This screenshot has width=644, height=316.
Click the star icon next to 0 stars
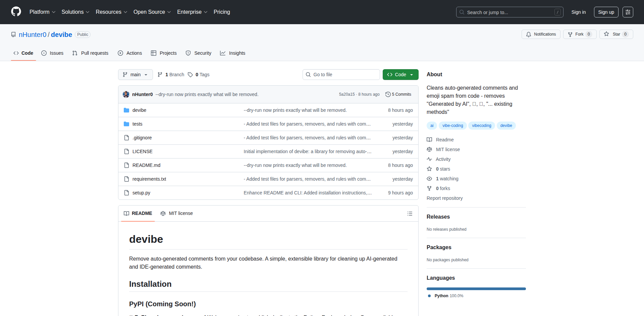point(429,169)
